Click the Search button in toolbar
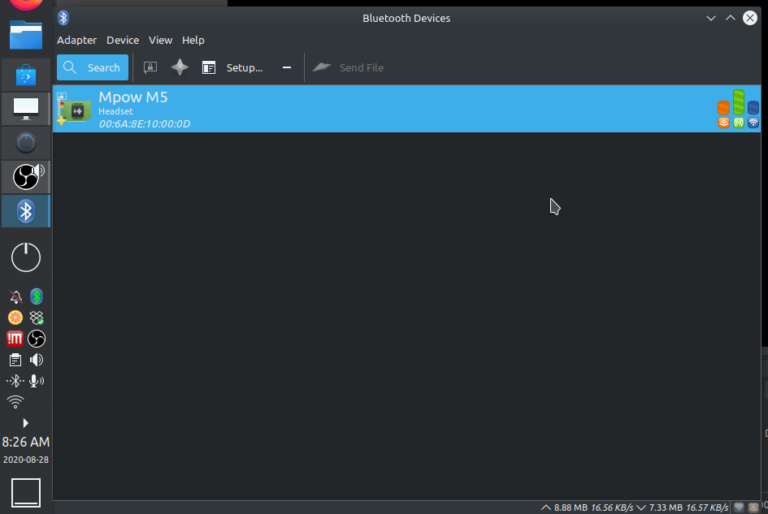This screenshot has height=514, width=768. coord(92,68)
